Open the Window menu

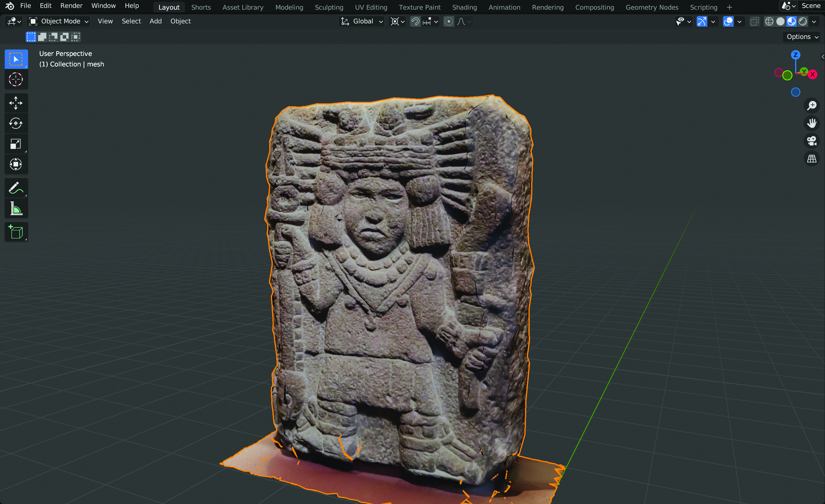pos(103,6)
